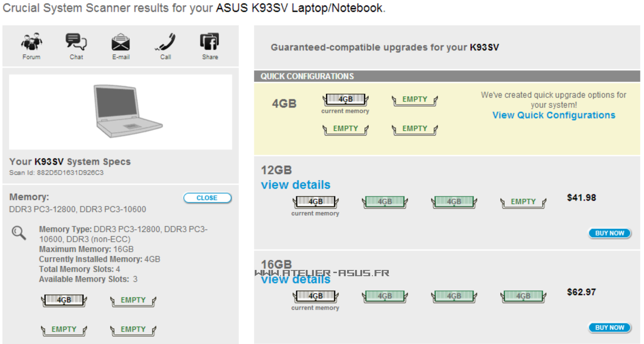Click the Available Memory Slots: 3 line

click(88, 279)
